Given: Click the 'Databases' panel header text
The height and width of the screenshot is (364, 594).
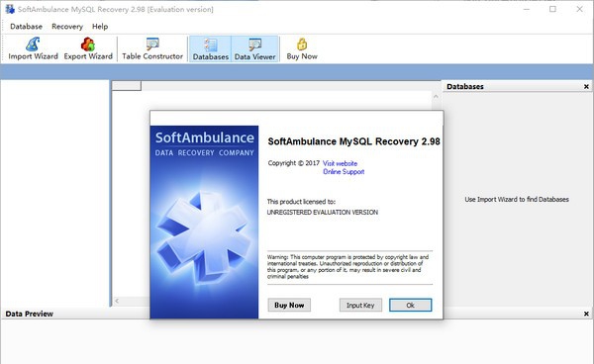Looking at the screenshot, I should point(465,87).
